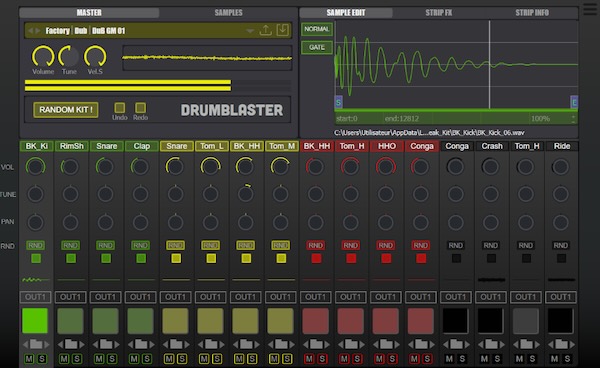Image resolution: width=600 pixels, height=368 pixels.
Task: Select previous sample on Crash strip
Action: tap(481, 344)
